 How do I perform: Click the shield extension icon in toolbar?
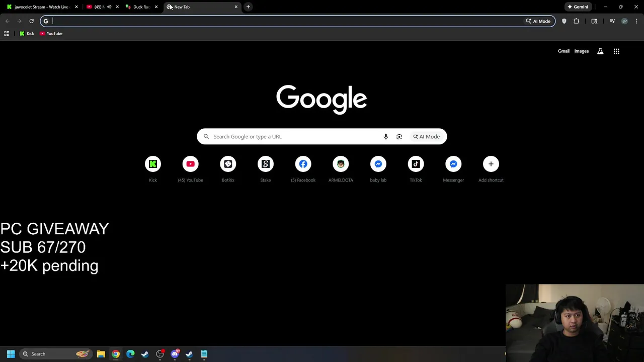click(x=564, y=21)
